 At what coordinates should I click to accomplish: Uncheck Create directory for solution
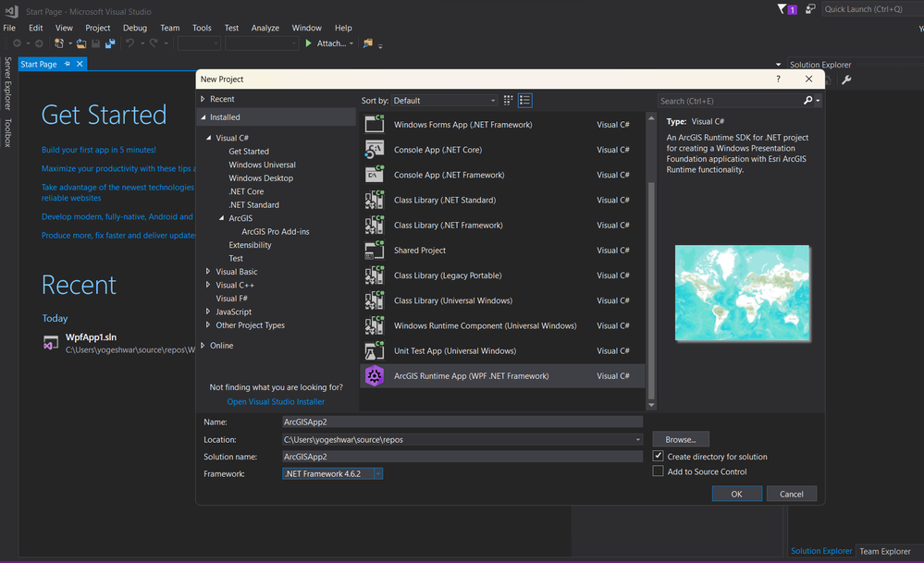tap(659, 457)
